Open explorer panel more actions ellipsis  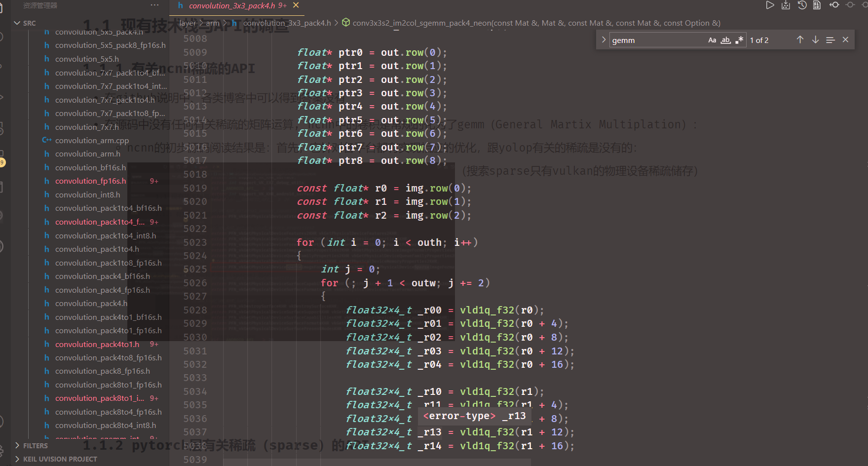point(154,5)
